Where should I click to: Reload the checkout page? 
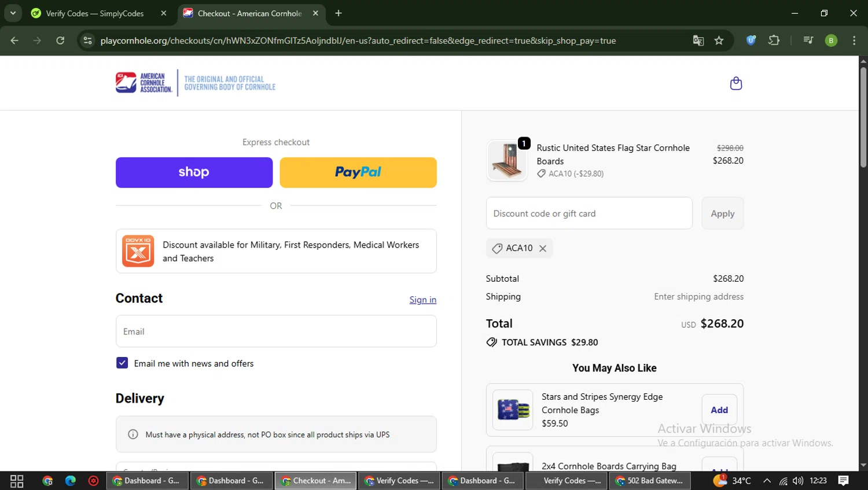[60, 40]
